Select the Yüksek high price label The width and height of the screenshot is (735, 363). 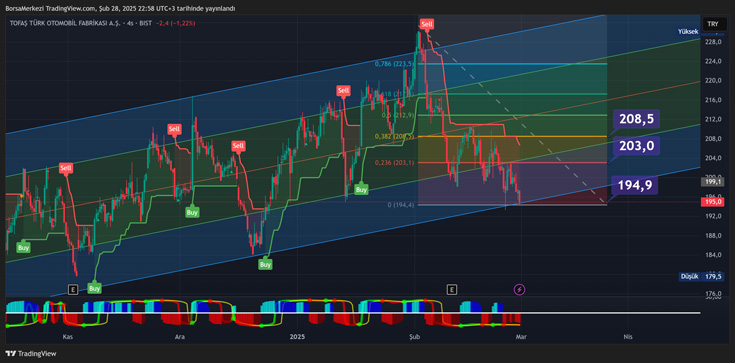click(x=688, y=31)
